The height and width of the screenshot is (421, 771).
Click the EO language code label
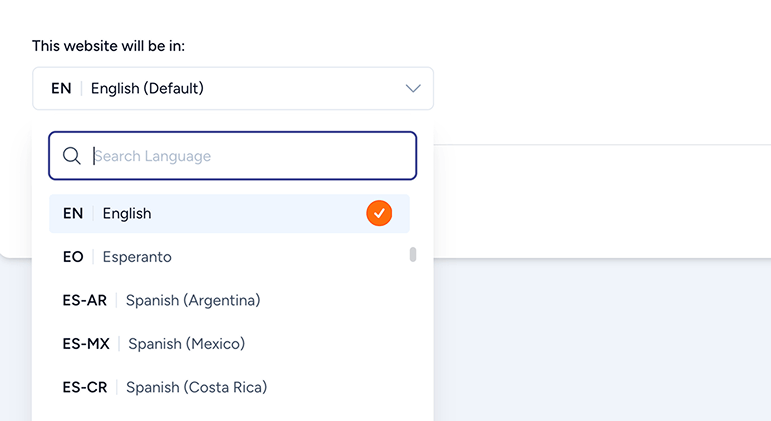[73, 257]
